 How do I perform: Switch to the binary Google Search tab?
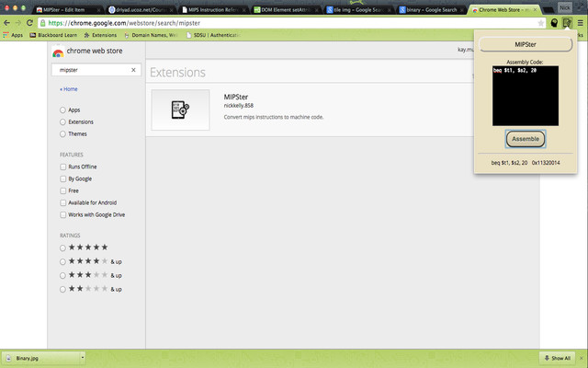(x=432, y=10)
